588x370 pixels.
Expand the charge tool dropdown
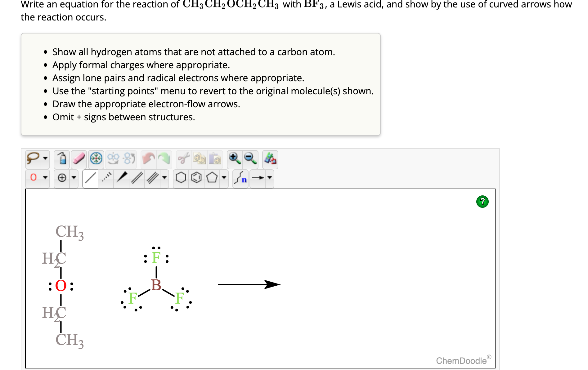74,178
